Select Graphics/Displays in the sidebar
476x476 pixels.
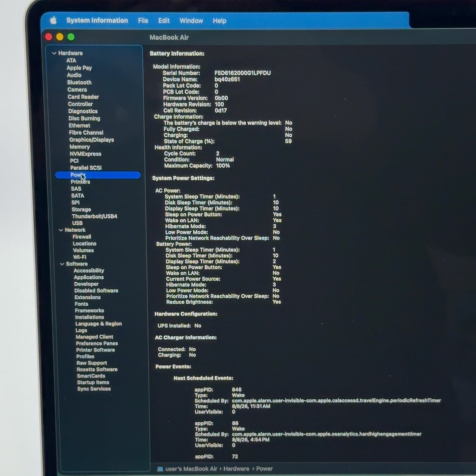pos(92,140)
